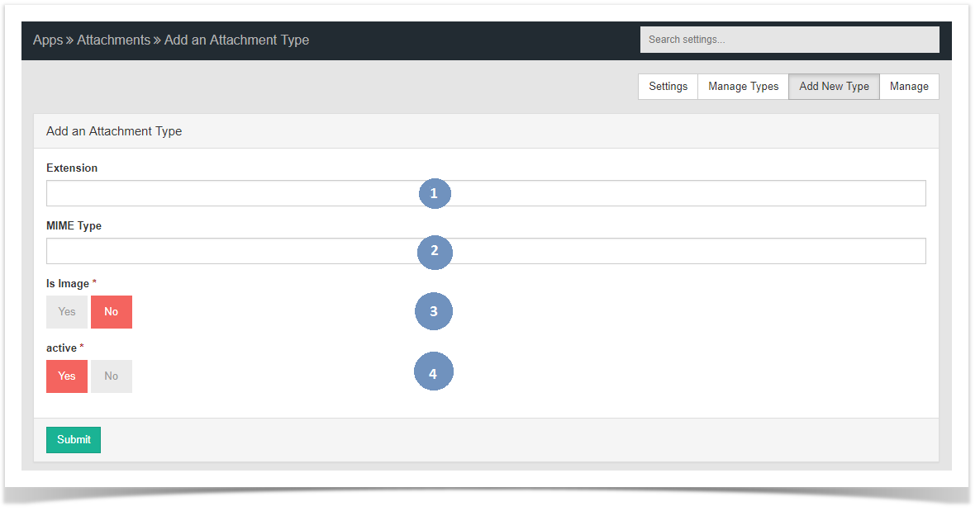Set active to Yes
Screen dimensions: 980x511
tap(67, 376)
